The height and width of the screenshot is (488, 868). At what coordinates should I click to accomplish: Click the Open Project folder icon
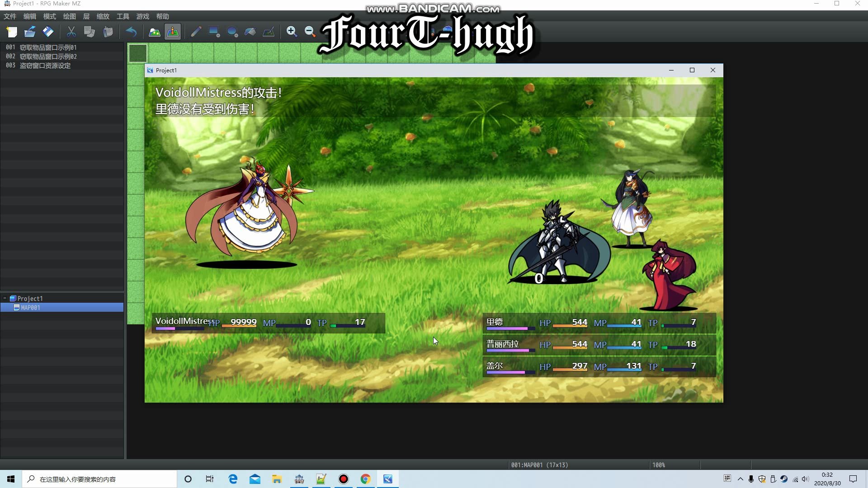30,32
